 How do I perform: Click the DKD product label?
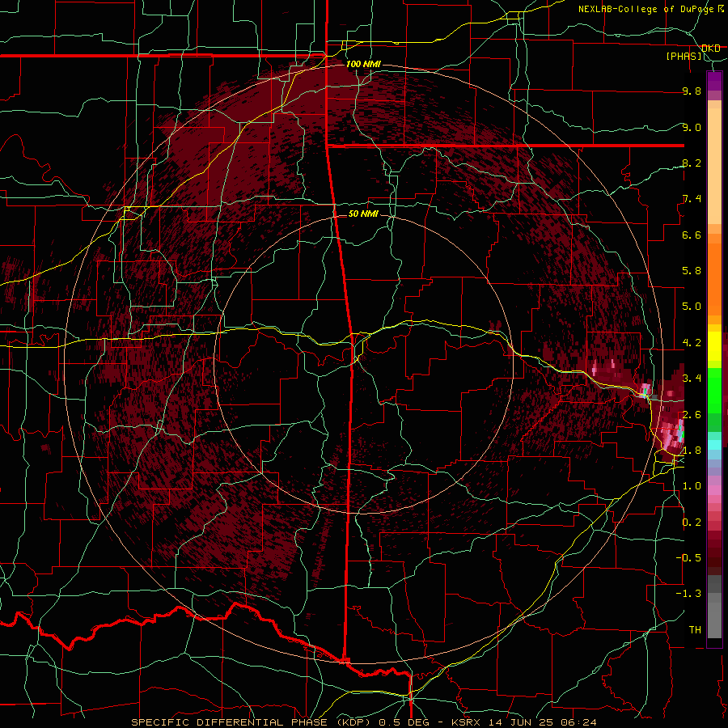point(711,49)
